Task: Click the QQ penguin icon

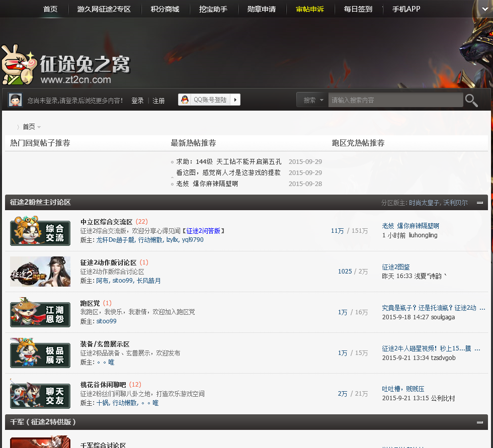Action: click(185, 100)
